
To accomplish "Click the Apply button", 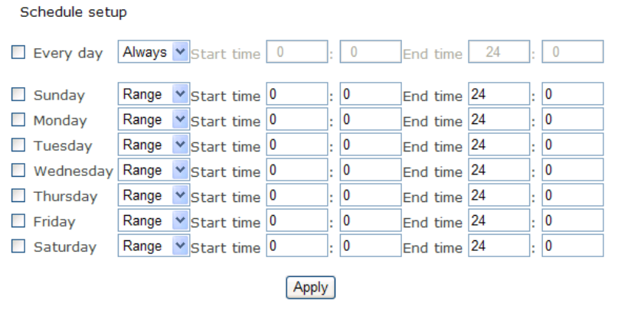I will 310,288.
